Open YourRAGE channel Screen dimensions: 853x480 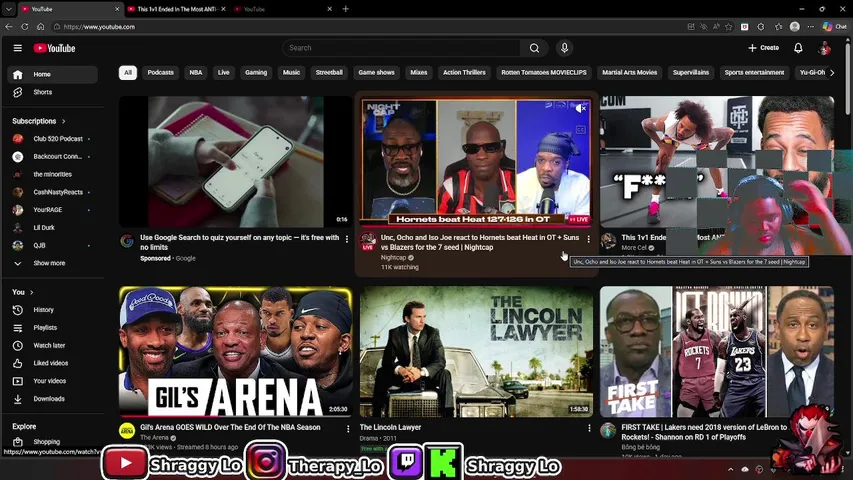(53, 210)
